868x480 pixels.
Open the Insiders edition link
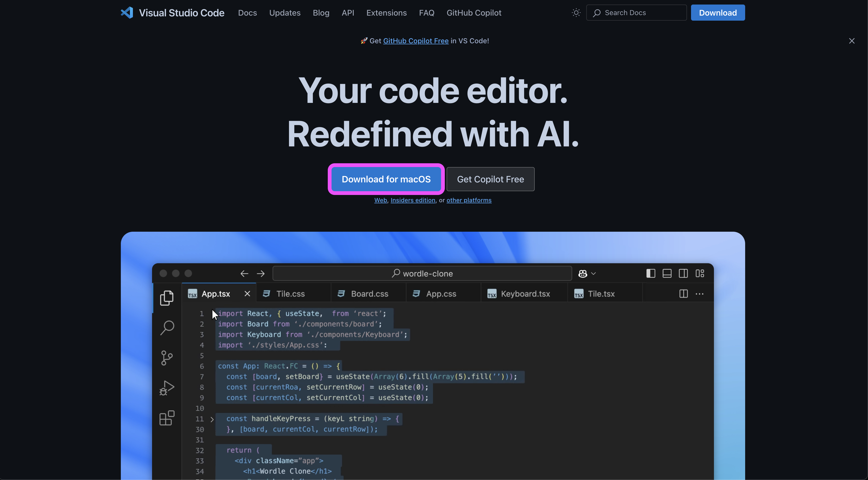click(x=412, y=200)
